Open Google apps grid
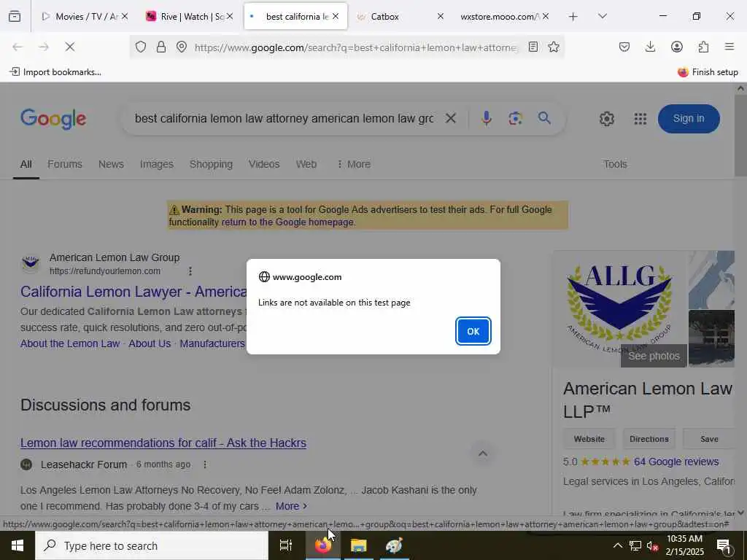The width and height of the screenshot is (747, 560). [x=640, y=119]
